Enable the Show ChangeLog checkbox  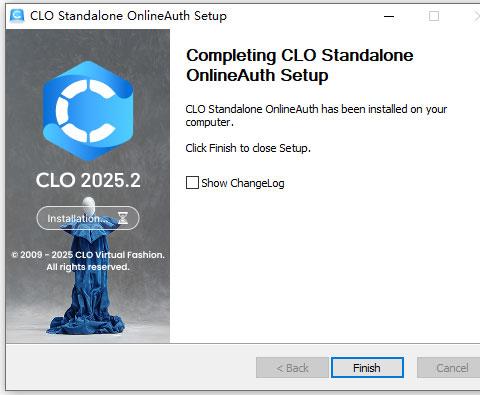tap(192, 183)
